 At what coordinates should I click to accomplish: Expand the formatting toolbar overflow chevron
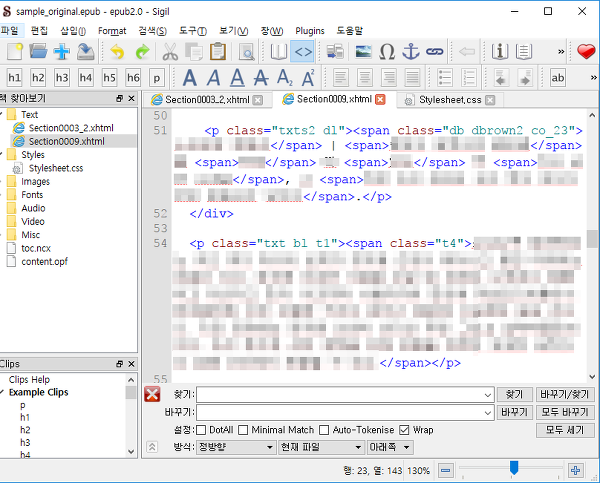click(x=593, y=78)
